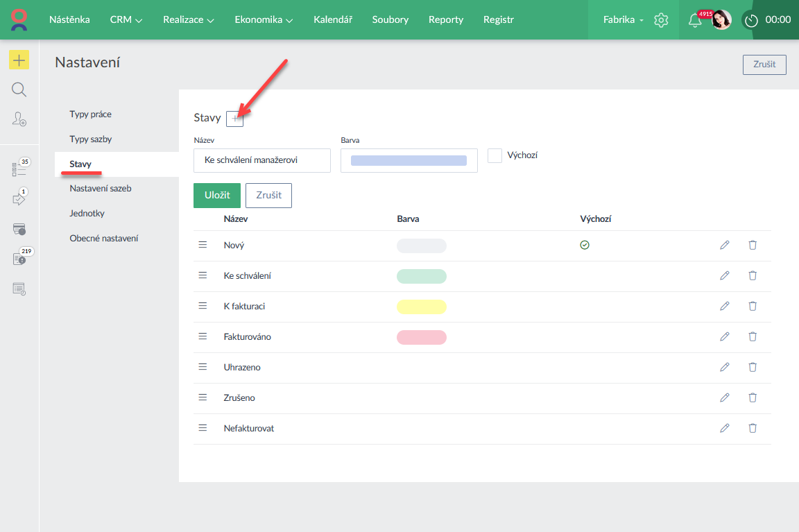Click the add contact sidebar icon

click(x=19, y=119)
